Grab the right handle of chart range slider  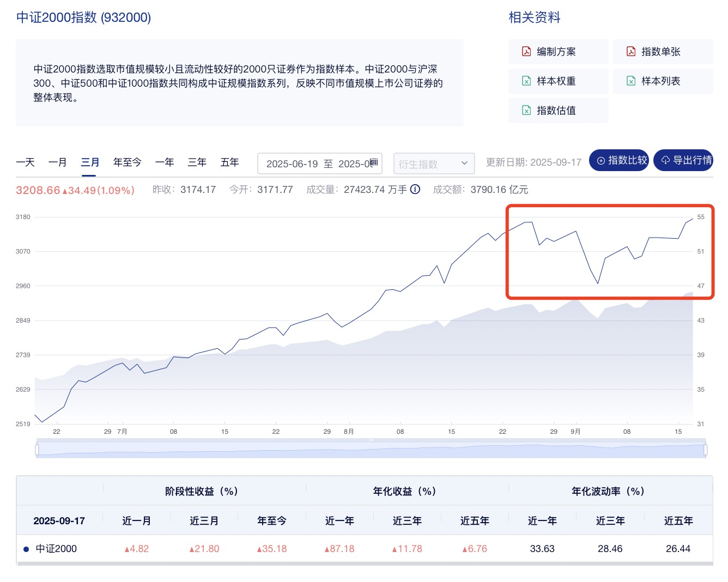tap(706, 450)
